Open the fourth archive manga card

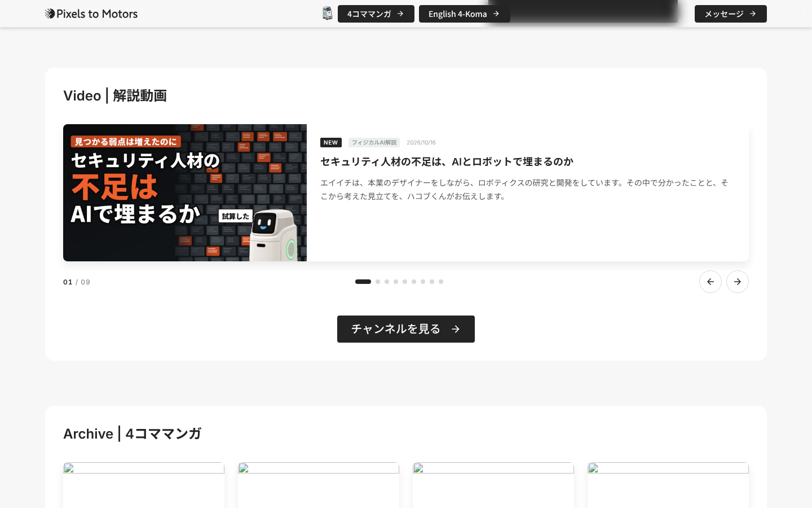[x=668, y=485]
